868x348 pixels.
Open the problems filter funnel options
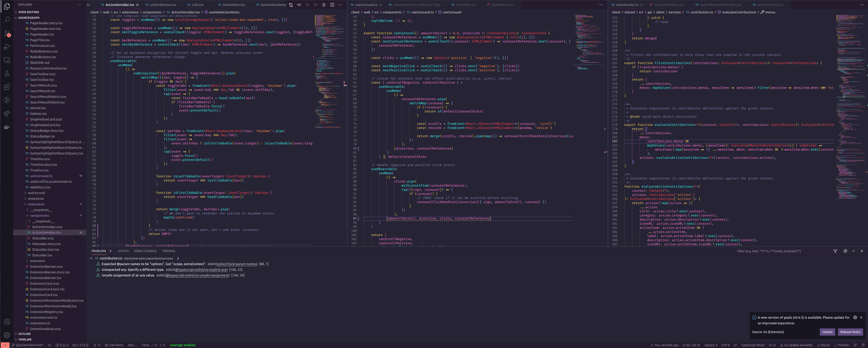click(x=835, y=251)
